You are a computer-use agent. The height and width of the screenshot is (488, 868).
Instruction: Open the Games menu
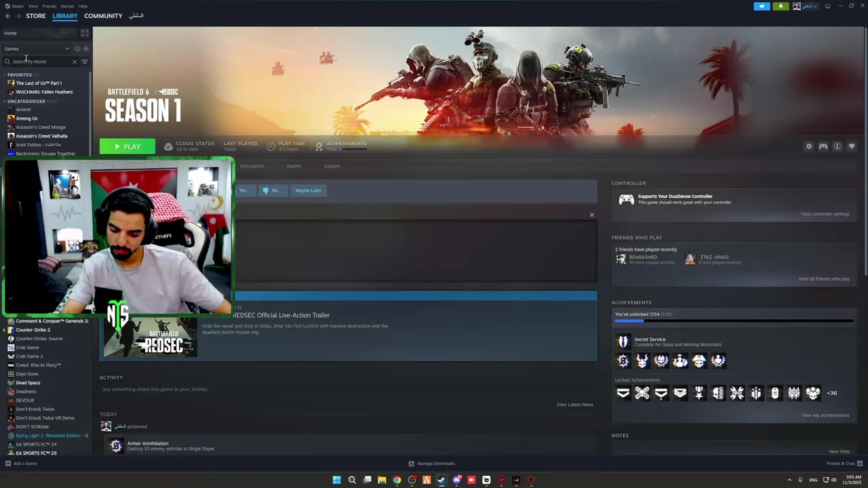(x=67, y=6)
